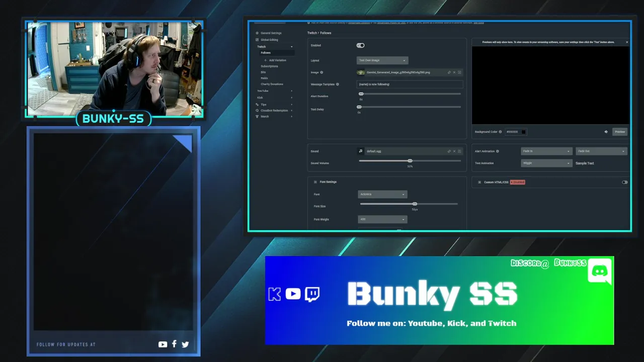
Task: Click the Alert Duration slider handle
Action: [x=361, y=94]
